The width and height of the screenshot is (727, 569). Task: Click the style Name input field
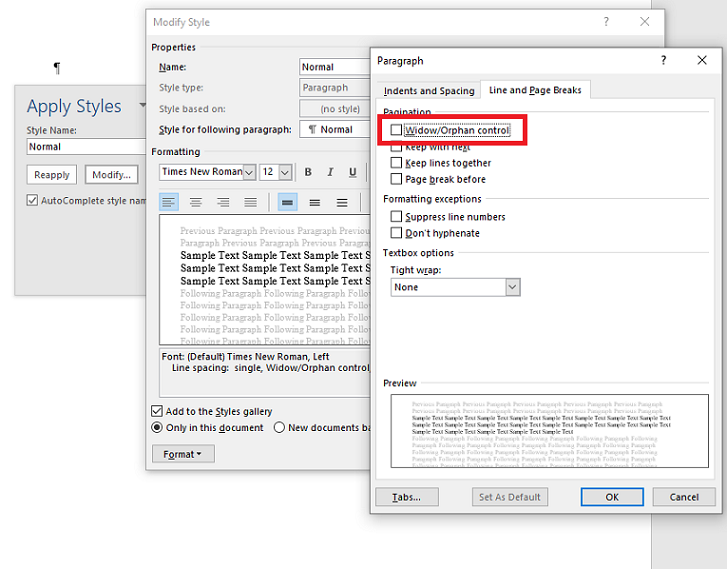pos(335,67)
